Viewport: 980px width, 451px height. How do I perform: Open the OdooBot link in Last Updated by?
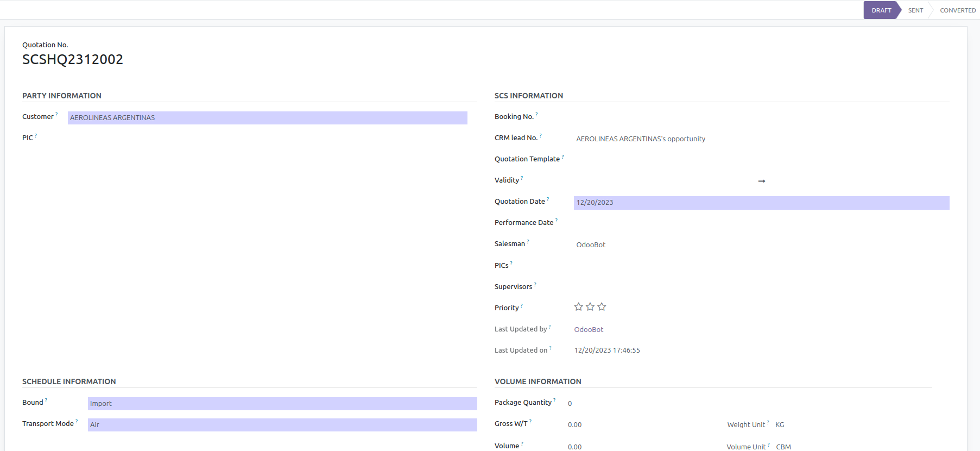tap(589, 330)
